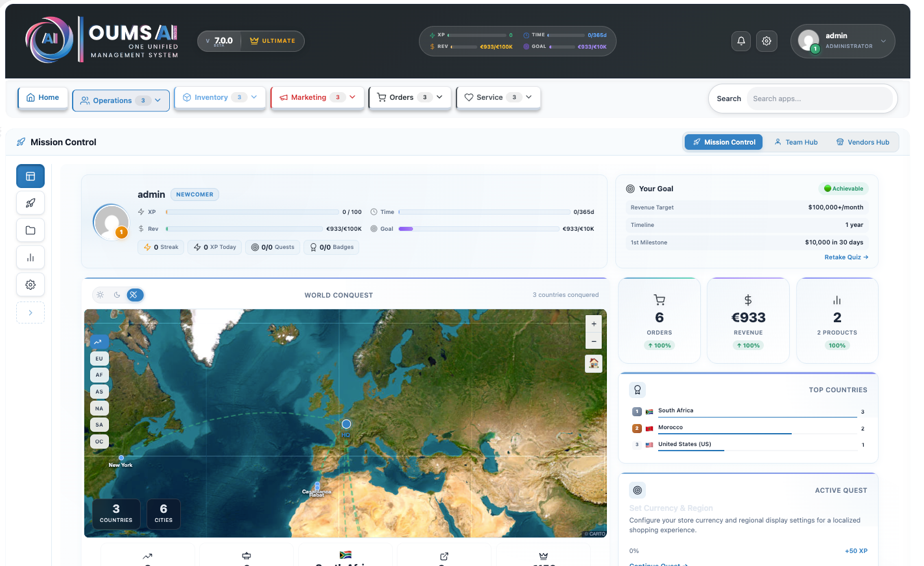
Task: Toggle the satellite map style button
Action: coord(134,295)
